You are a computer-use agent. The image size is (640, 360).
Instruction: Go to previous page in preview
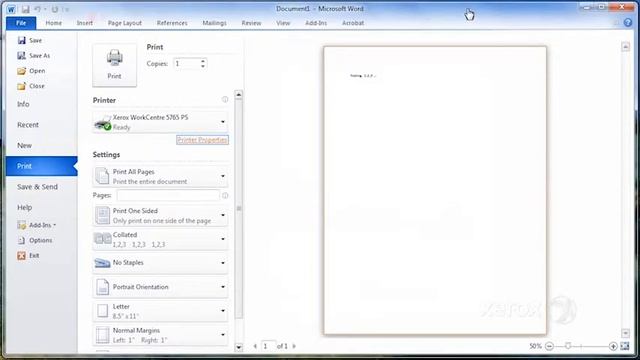click(255, 346)
